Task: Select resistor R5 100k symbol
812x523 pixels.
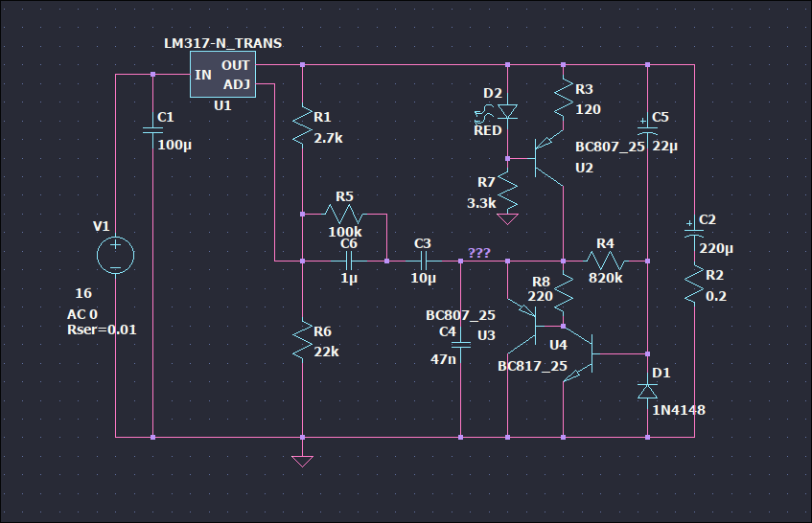Action: coord(344,214)
